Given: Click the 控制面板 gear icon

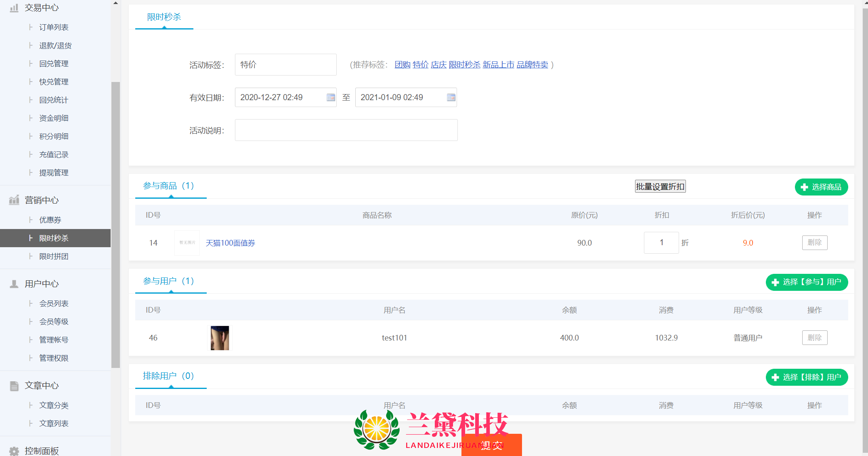Looking at the screenshot, I should click(14, 451).
